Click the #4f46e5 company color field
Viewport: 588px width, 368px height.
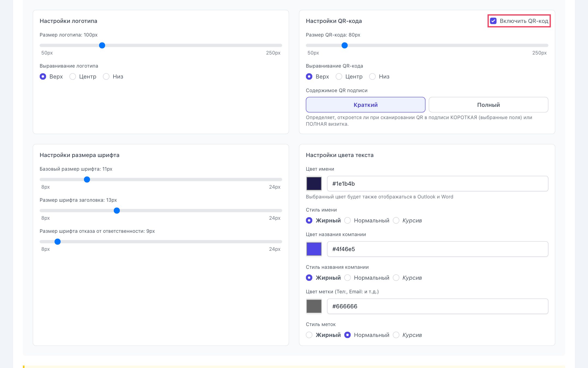437,249
